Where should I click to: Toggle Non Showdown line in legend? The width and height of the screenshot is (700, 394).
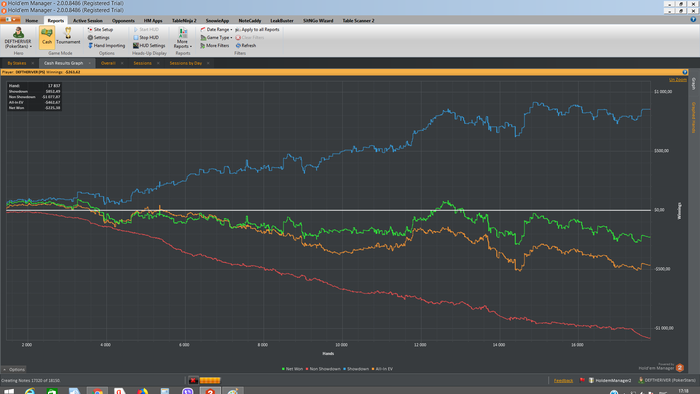coord(323,369)
